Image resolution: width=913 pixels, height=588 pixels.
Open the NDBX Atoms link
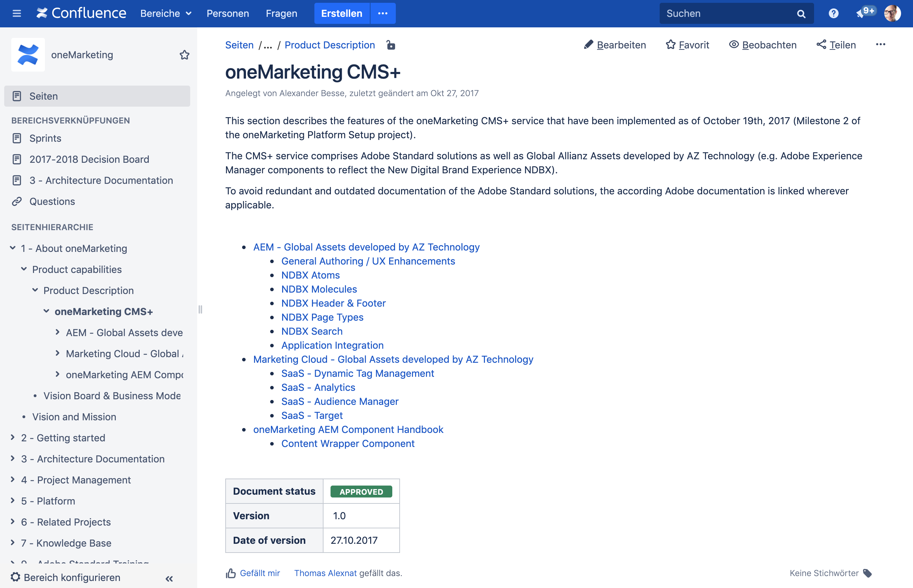pos(311,275)
